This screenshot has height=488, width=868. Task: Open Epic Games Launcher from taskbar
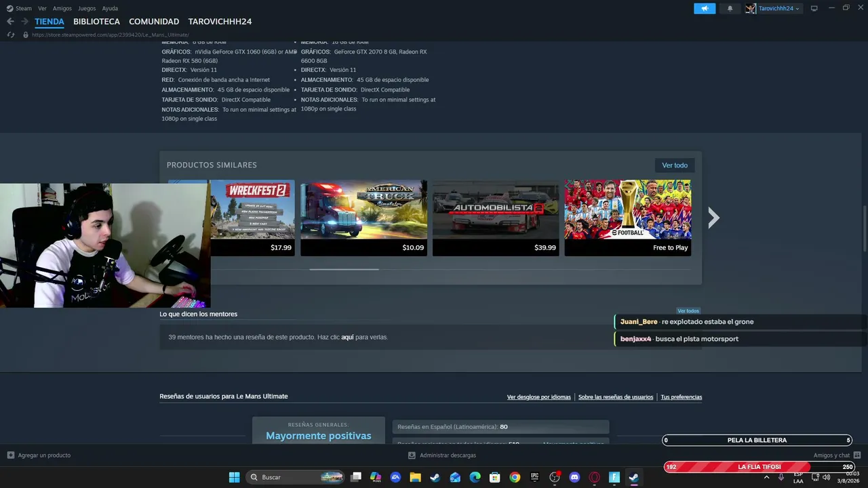pyautogui.click(x=534, y=477)
